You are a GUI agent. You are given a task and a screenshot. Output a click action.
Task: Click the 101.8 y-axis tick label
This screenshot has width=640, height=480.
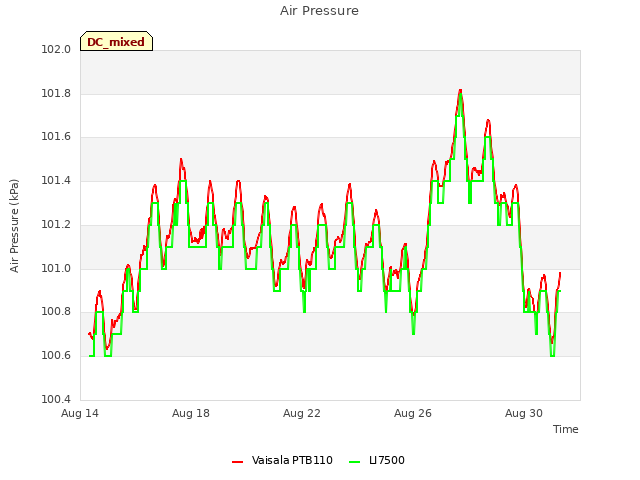click(56, 93)
